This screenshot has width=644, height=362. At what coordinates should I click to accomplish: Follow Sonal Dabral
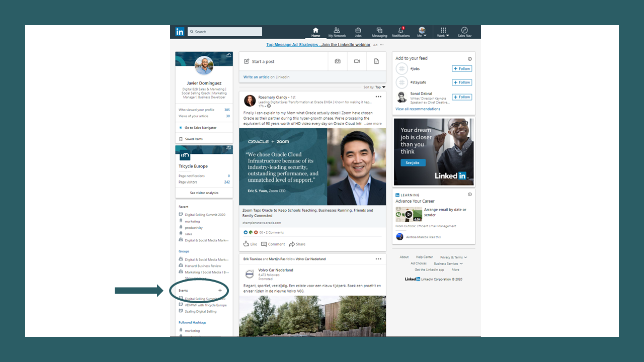pyautogui.click(x=462, y=97)
